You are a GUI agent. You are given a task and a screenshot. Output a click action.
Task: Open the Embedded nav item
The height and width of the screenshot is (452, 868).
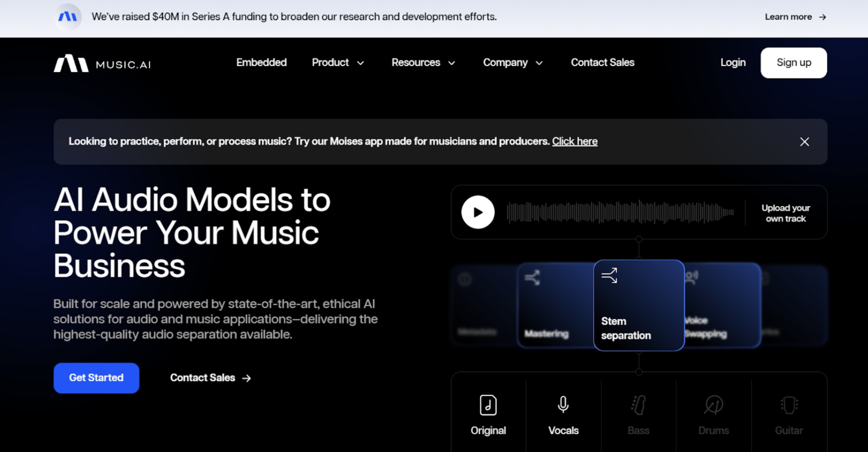[x=261, y=63]
